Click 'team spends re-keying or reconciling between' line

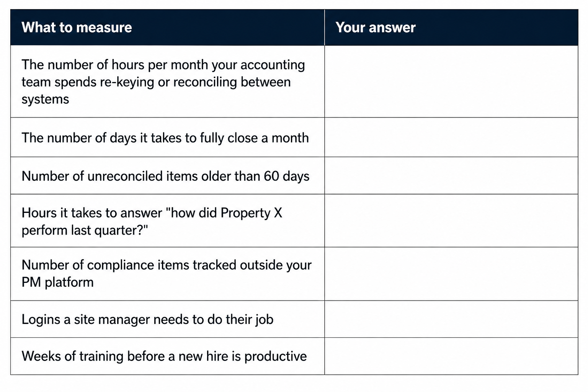156,82
